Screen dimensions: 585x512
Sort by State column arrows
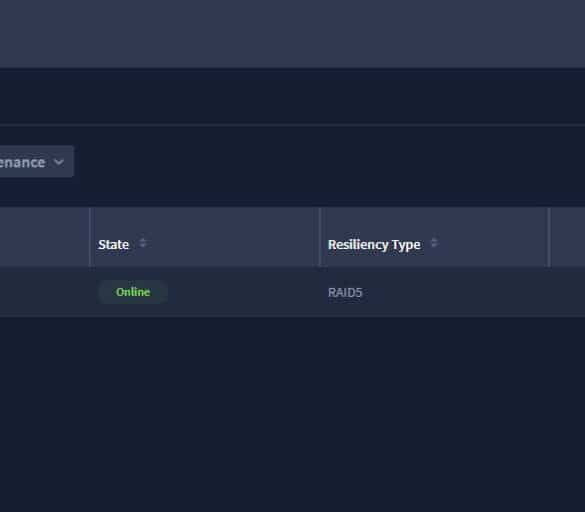[143, 243]
